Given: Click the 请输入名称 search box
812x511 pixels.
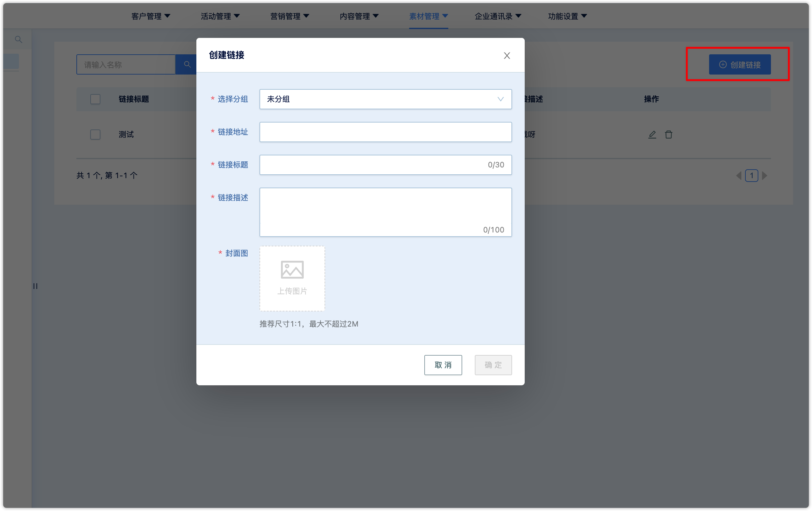Looking at the screenshot, I should tap(126, 64).
